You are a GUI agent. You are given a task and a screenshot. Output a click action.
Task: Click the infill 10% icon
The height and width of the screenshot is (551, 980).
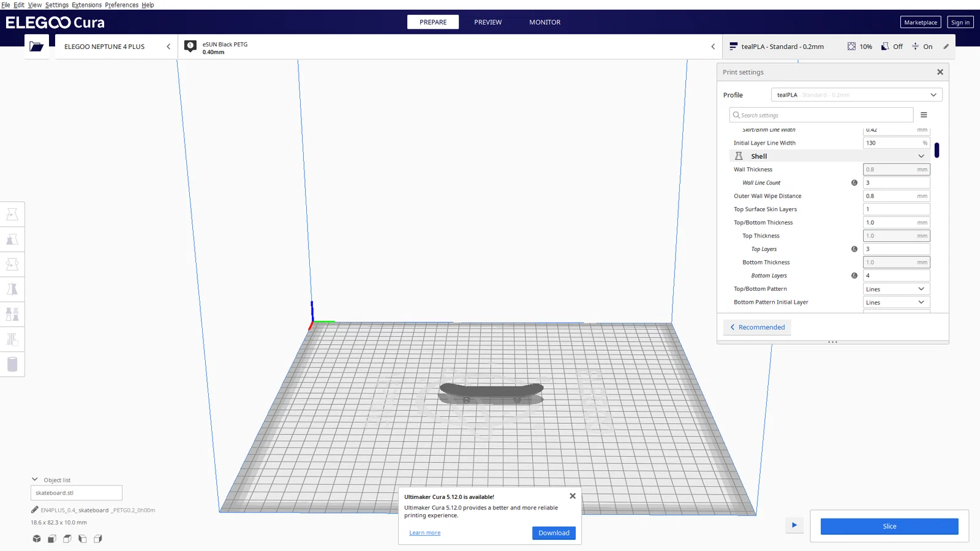851,47
